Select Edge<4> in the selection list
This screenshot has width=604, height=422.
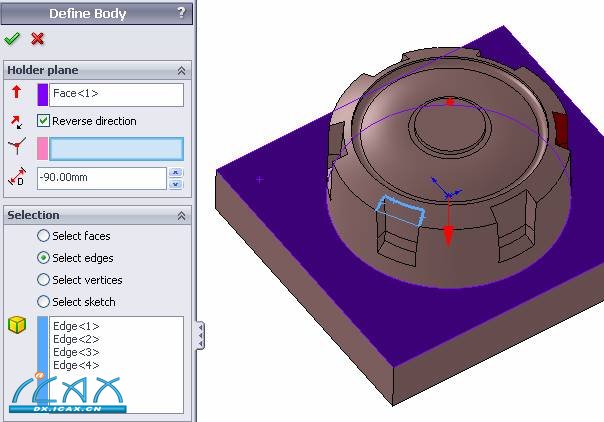(x=76, y=365)
